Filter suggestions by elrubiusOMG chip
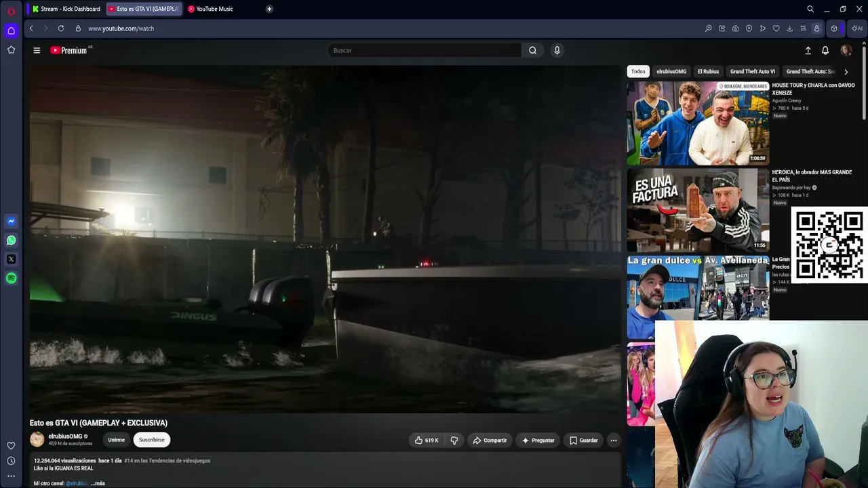Viewport: 868px width, 488px height. click(x=671, y=71)
